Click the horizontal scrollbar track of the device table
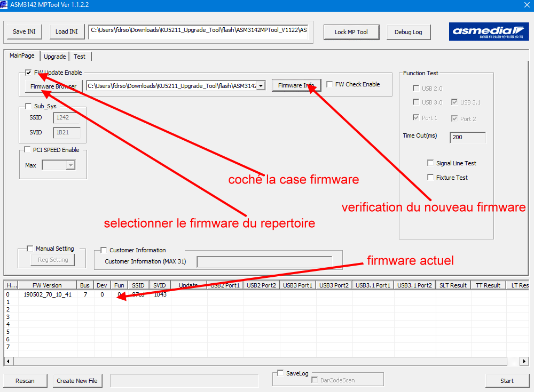This screenshot has height=392, width=534. (260, 361)
